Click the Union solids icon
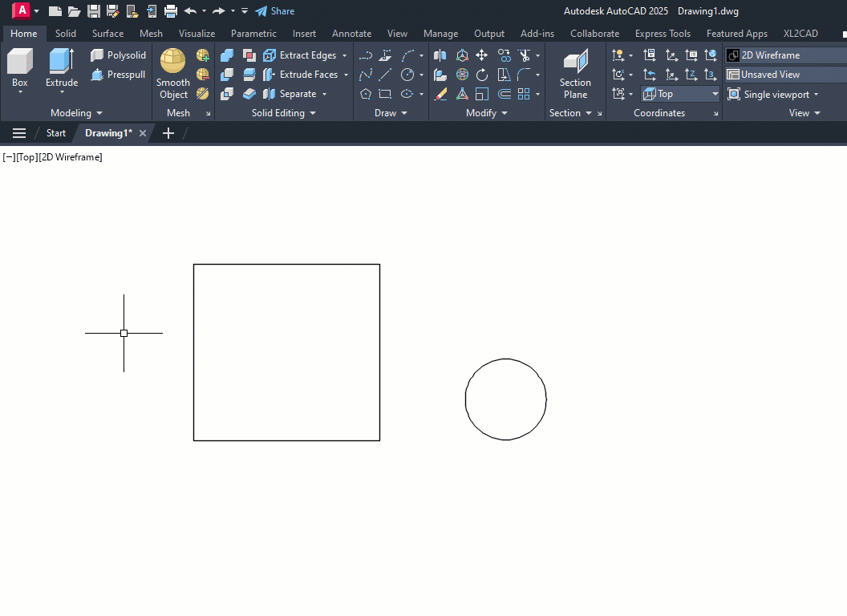This screenshot has width=847, height=616. tap(227, 55)
